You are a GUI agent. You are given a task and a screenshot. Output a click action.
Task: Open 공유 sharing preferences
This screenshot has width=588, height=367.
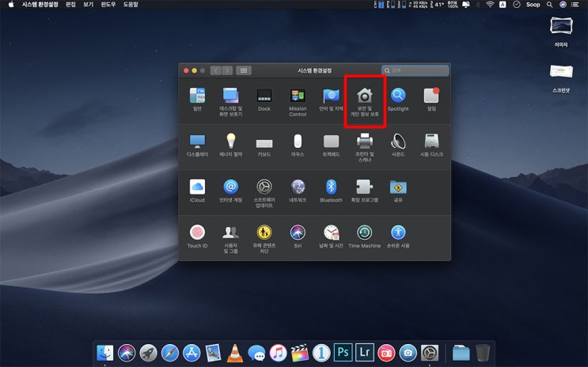tap(398, 191)
